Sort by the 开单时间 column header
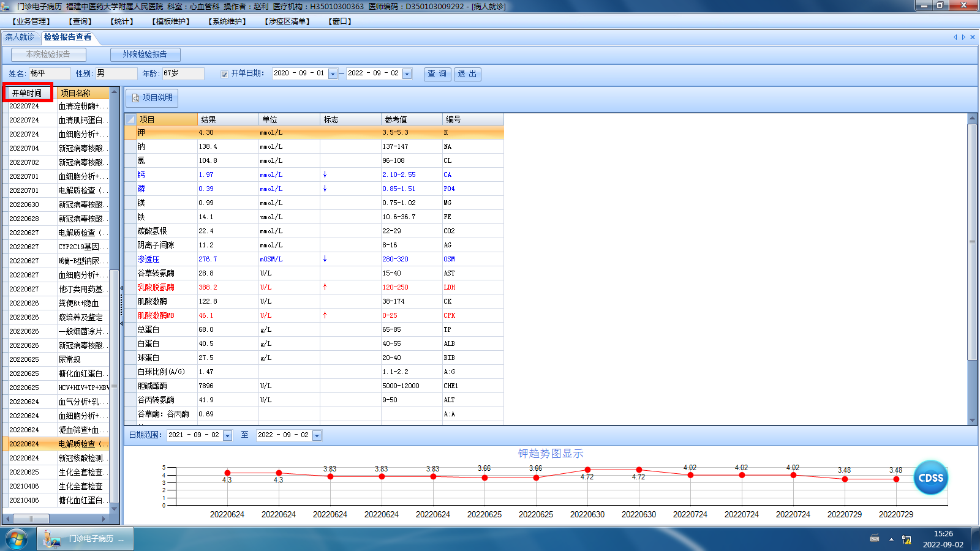The height and width of the screenshot is (551, 980). click(28, 93)
